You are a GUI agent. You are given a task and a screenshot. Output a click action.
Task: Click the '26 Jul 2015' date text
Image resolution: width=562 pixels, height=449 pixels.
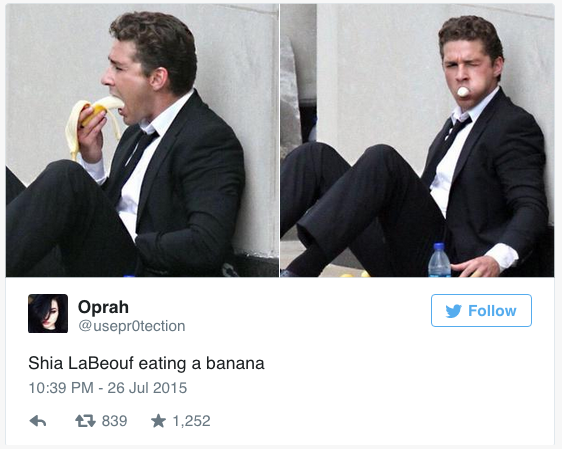(x=147, y=388)
